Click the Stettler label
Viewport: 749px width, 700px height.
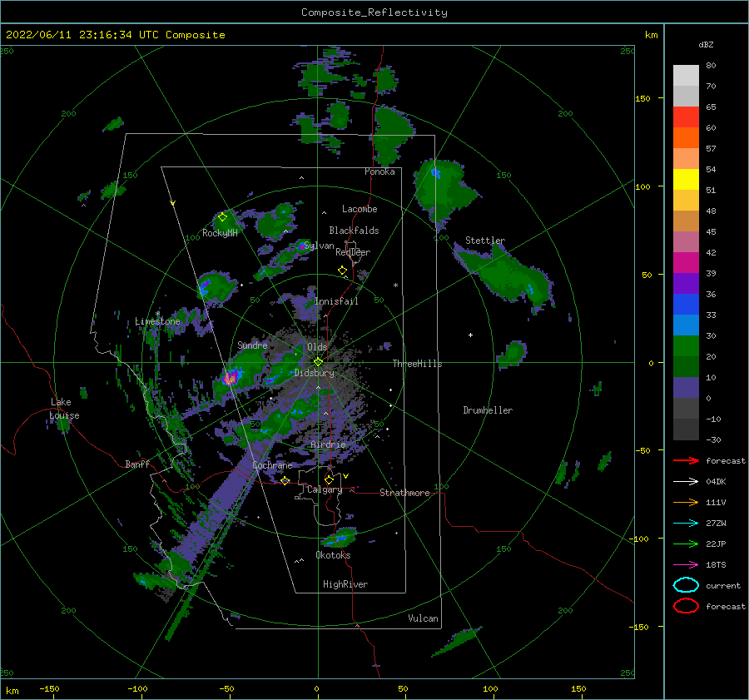pos(485,241)
